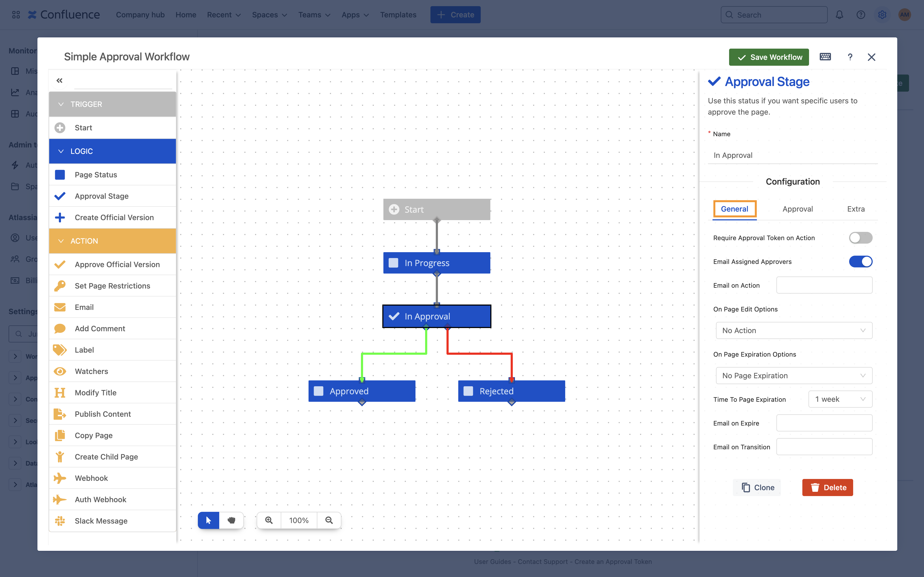Click the Save Workflow button
Viewport: 924px width, 577px height.
pos(769,57)
